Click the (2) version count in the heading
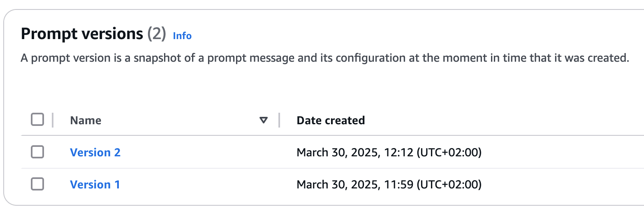The width and height of the screenshot is (644, 209). (x=156, y=34)
